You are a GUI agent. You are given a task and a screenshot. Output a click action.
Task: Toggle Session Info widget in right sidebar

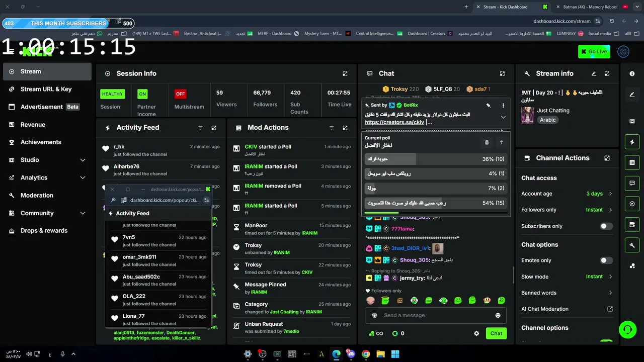tap(632, 204)
